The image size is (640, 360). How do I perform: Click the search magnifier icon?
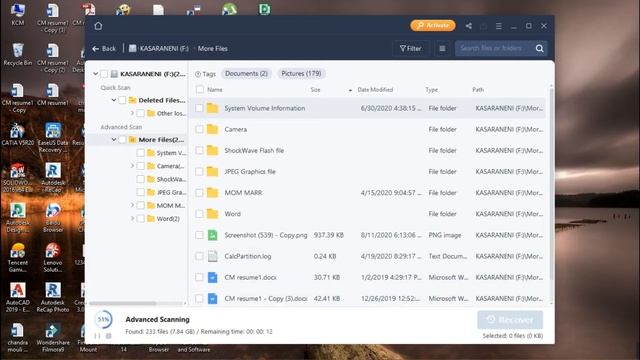(x=540, y=49)
